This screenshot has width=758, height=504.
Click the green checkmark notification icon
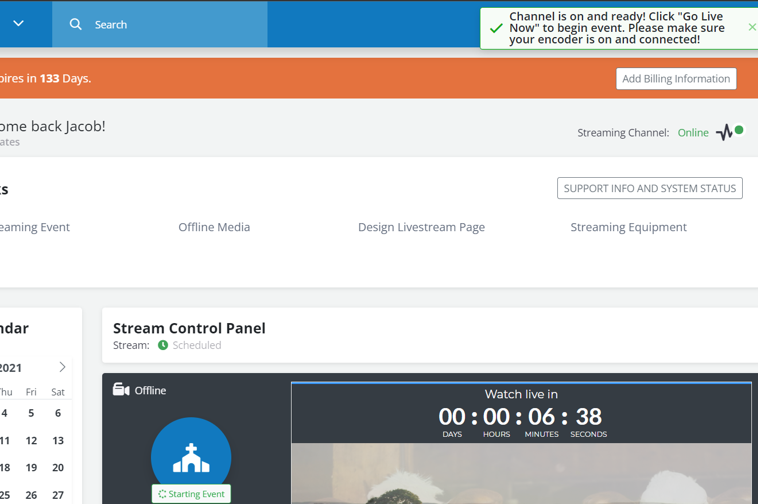click(496, 28)
